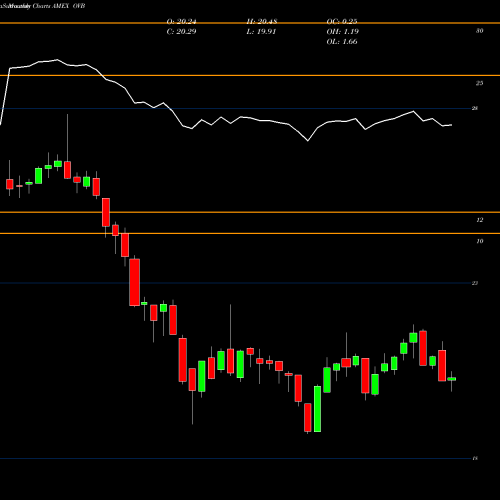The width and height of the screenshot is (500, 500).
Task: Select the largest red candle in the early decline
Action: [135, 282]
